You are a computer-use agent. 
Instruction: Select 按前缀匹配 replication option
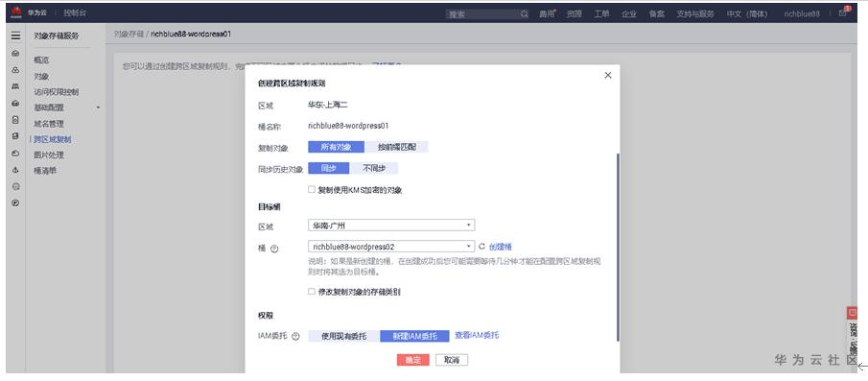396,147
